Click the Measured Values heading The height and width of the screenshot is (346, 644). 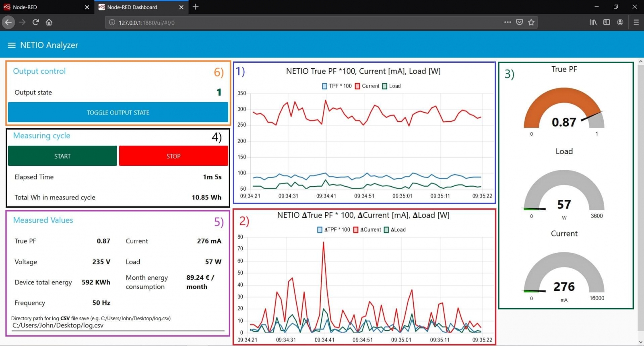pyautogui.click(x=43, y=220)
